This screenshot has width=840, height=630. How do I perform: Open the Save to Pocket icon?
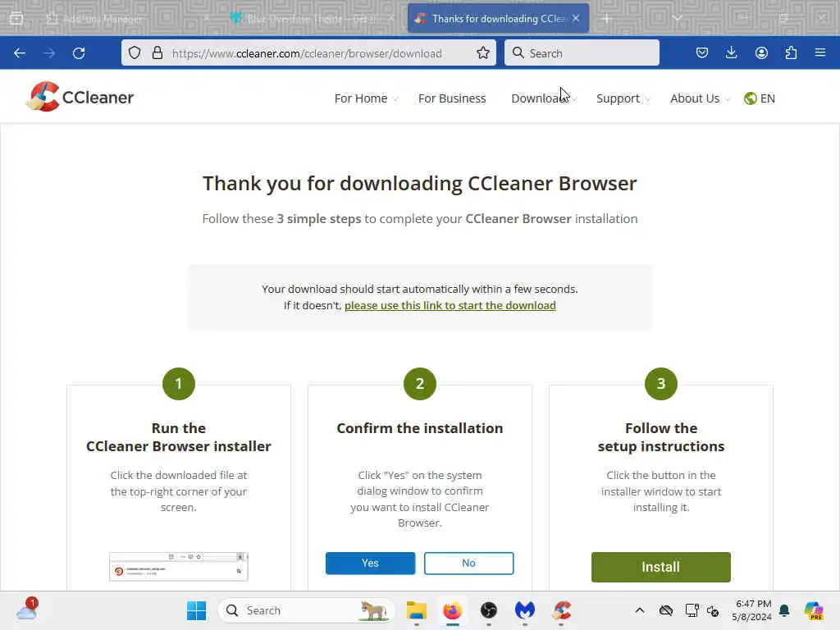click(702, 52)
